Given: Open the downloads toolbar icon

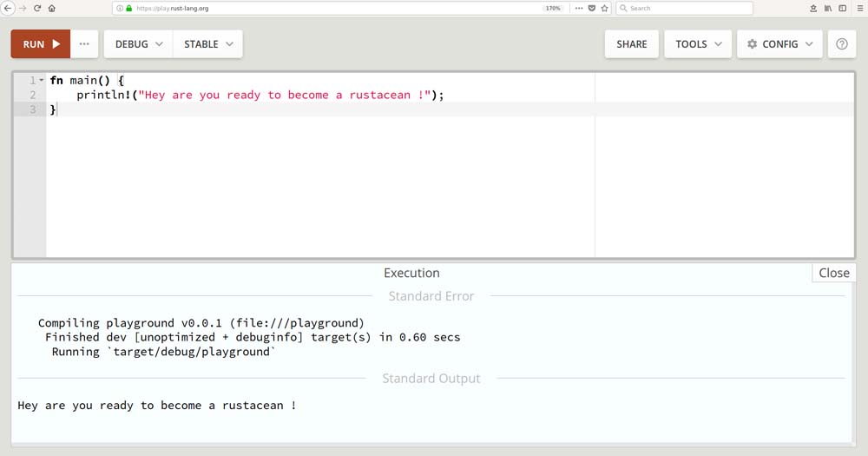Looking at the screenshot, I should 813,9.
